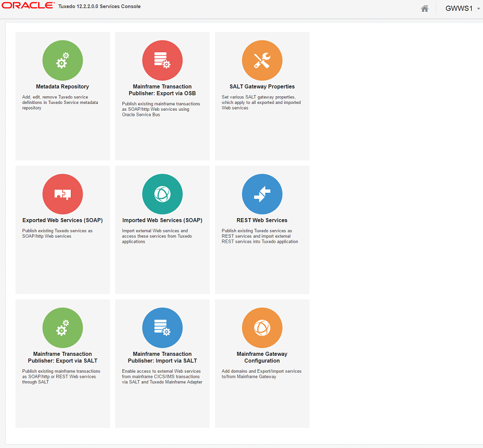Click the Export via SALT green gear icon
The height and width of the screenshot is (448, 483).
(62, 328)
